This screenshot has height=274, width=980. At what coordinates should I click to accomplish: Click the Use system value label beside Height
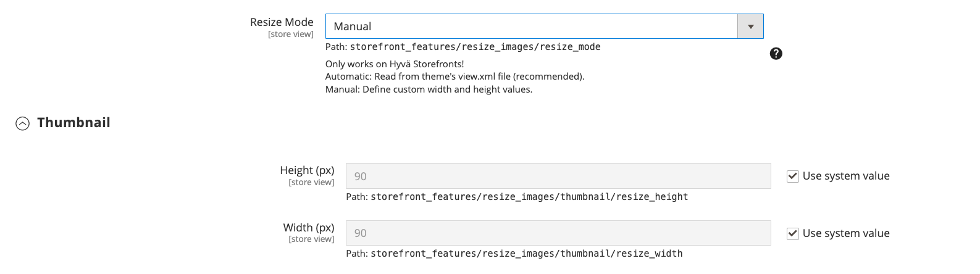click(846, 176)
